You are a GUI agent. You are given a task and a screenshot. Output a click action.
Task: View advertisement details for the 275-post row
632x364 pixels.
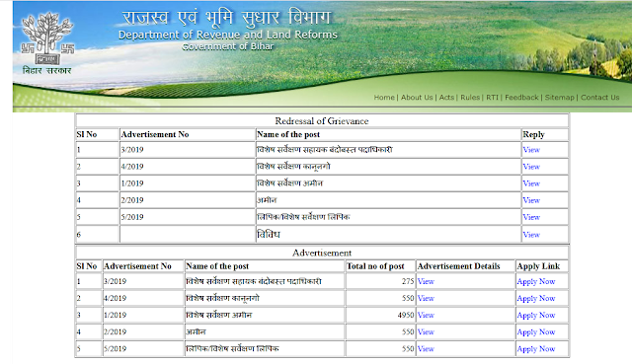426,281
